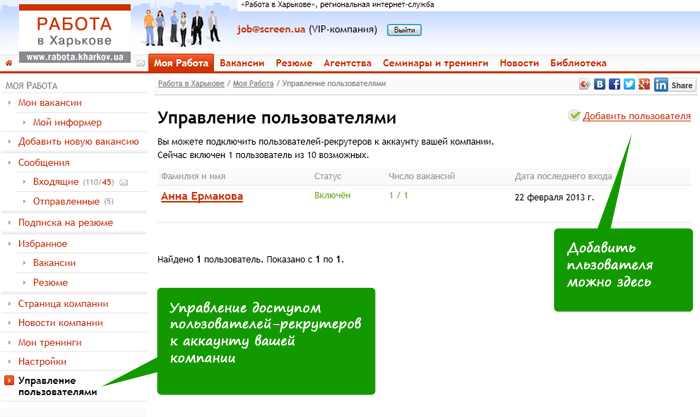700x417 pixels.
Task: Open Анна Ермакова user profile
Action: click(x=202, y=196)
